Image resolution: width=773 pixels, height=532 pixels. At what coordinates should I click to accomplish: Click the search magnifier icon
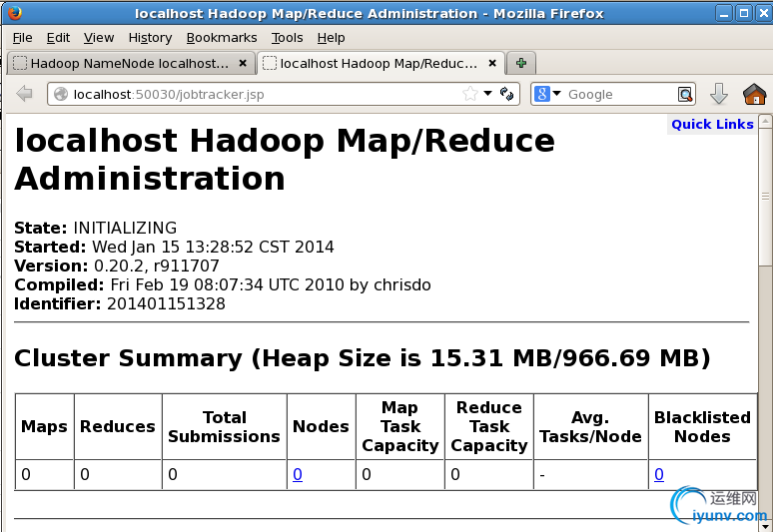pyautogui.click(x=685, y=94)
